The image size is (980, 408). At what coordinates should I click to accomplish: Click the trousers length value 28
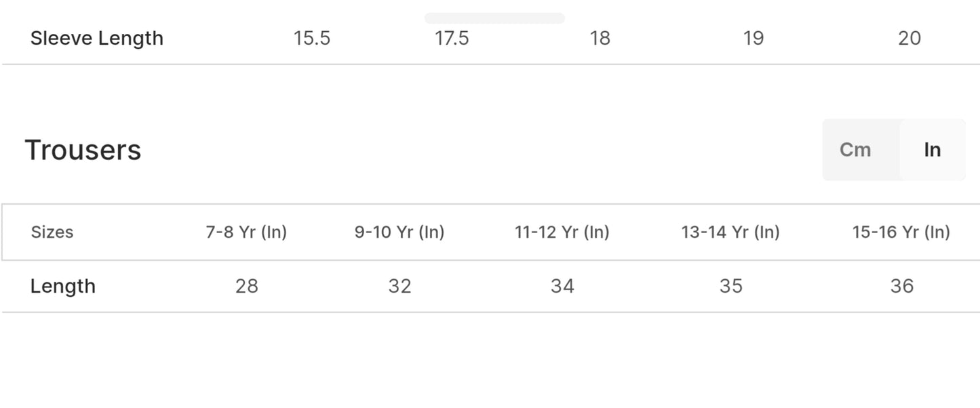tap(247, 286)
